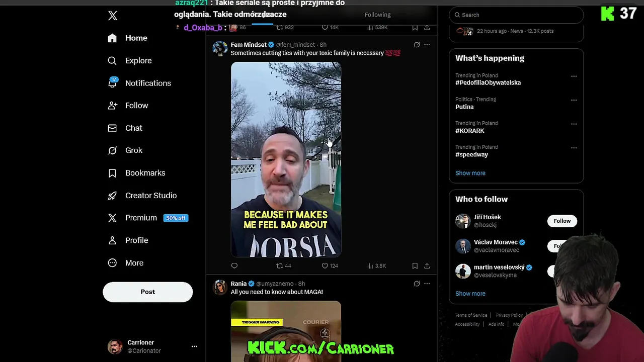Viewport: 644px width, 362px height.
Task: Open the #PedofiliaObywatelska trend
Action: click(488, 83)
